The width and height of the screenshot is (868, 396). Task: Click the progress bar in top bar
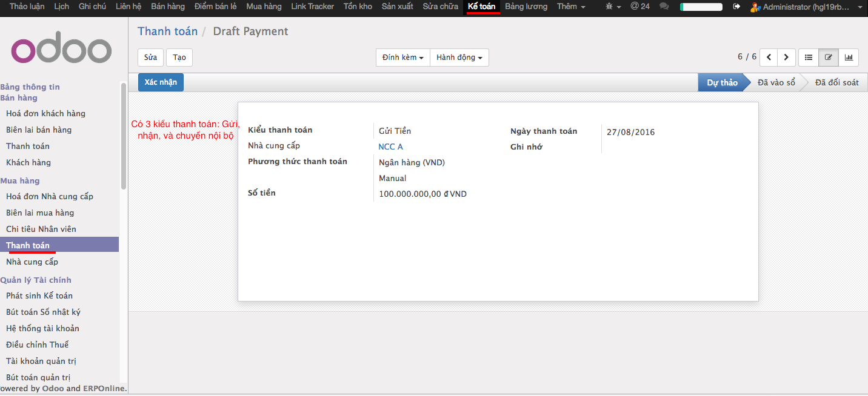(x=701, y=7)
